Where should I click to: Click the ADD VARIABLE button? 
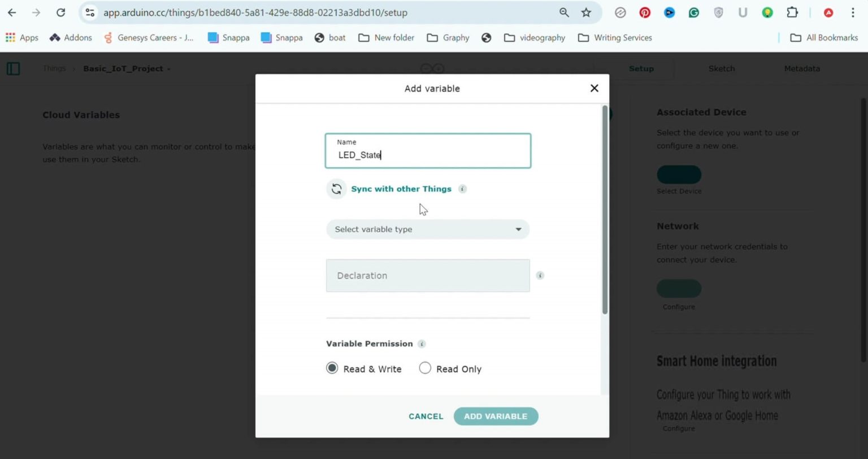(x=496, y=416)
